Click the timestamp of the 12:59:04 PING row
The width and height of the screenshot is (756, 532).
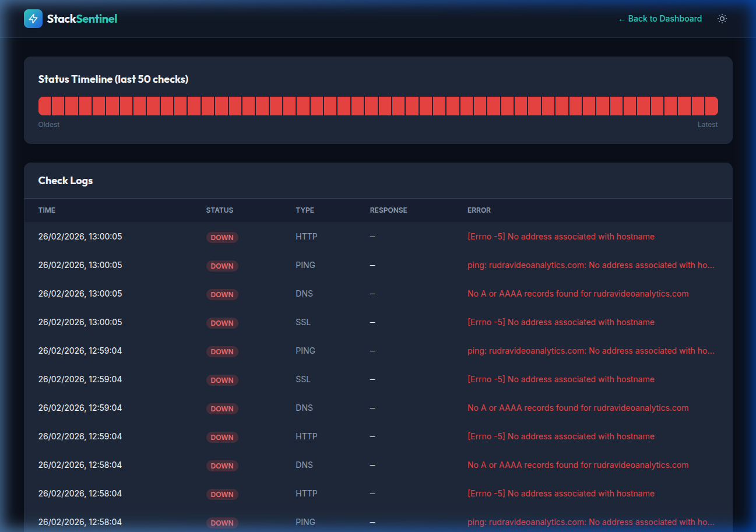coord(80,351)
